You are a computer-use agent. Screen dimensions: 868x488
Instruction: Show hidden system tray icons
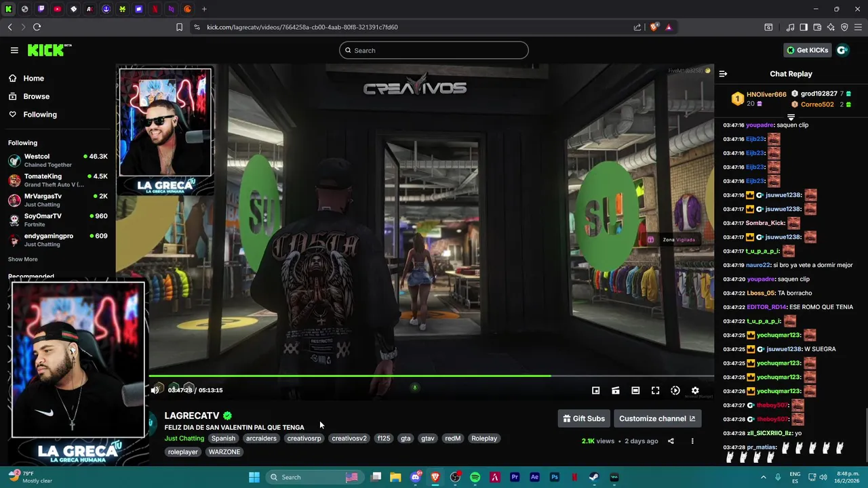(763, 477)
